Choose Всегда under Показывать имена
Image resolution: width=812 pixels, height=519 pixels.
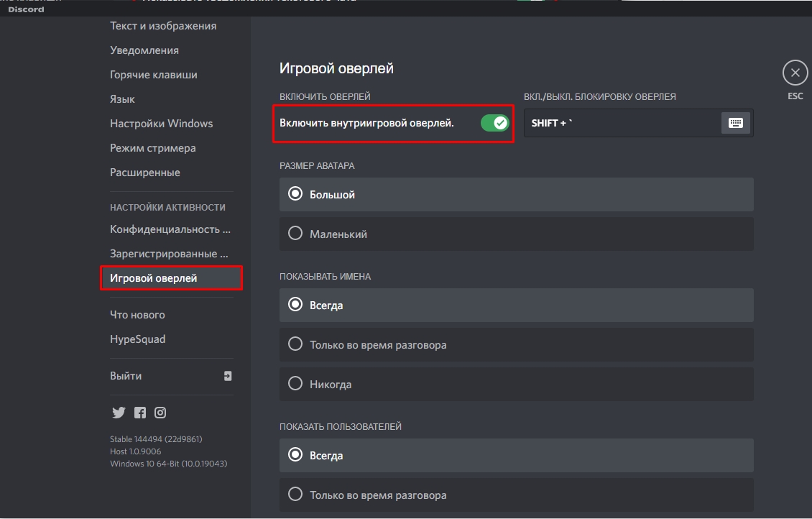click(517, 305)
